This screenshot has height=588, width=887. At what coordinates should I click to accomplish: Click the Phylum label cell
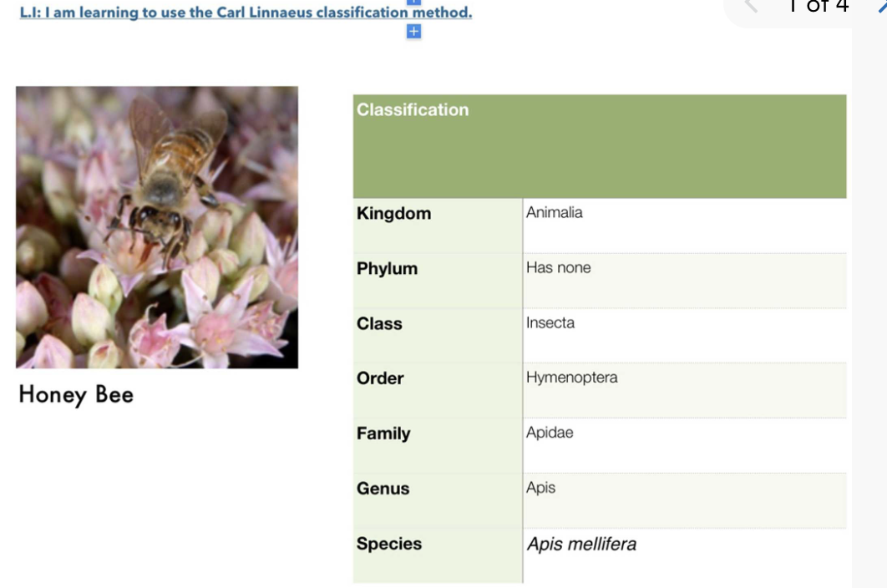(x=438, y=281)
